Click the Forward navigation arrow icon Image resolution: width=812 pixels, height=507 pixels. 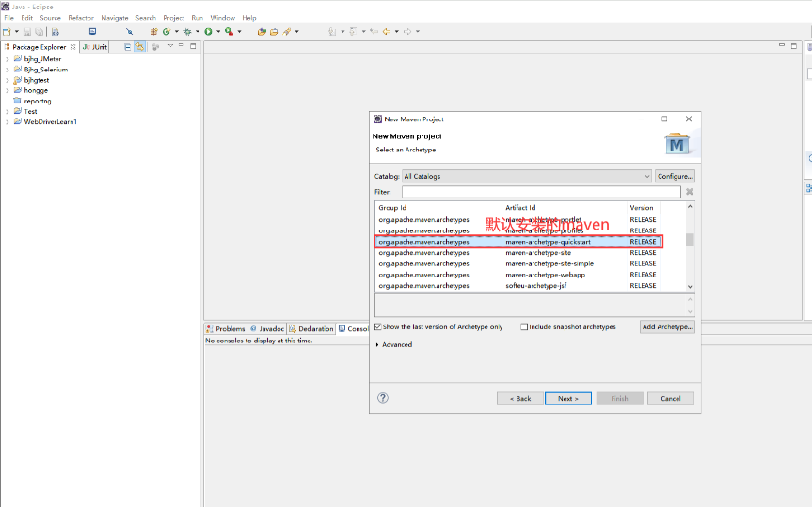click(407, 32)
